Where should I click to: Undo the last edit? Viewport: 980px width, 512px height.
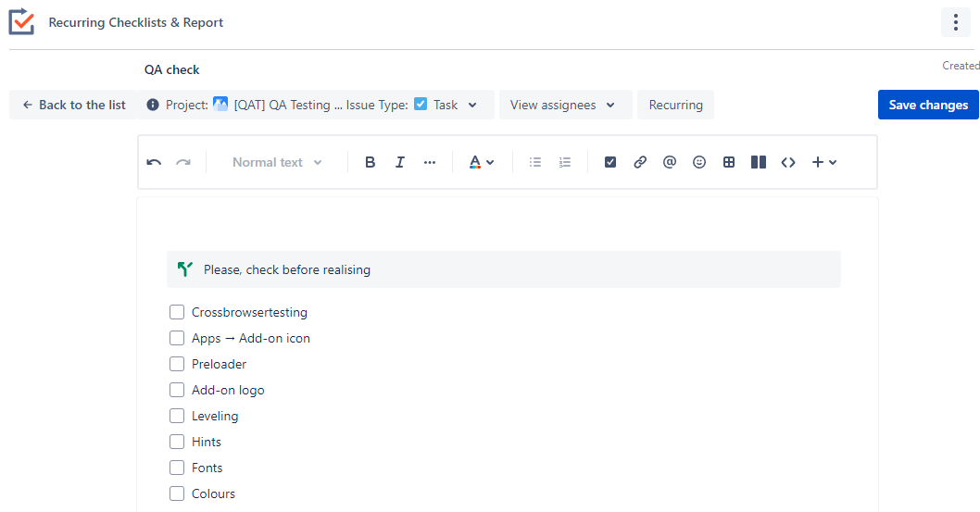154,162
